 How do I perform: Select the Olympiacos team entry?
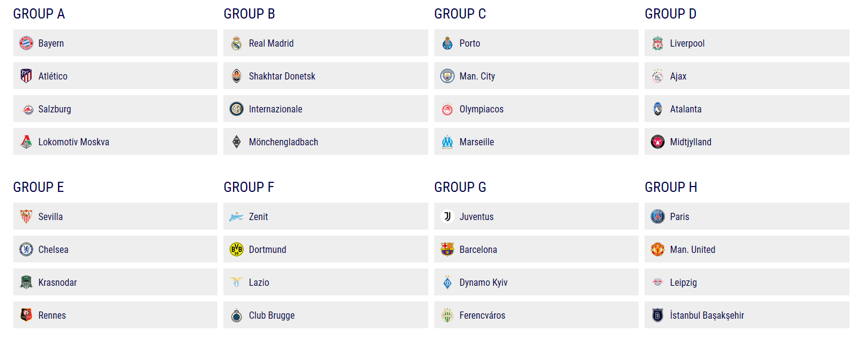tap(536, 109)
